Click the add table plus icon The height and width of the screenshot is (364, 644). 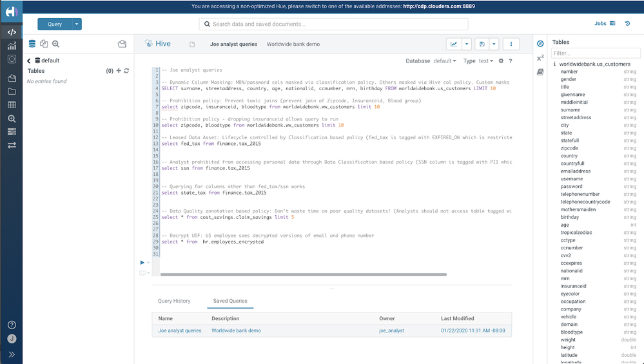coord(119,71)
